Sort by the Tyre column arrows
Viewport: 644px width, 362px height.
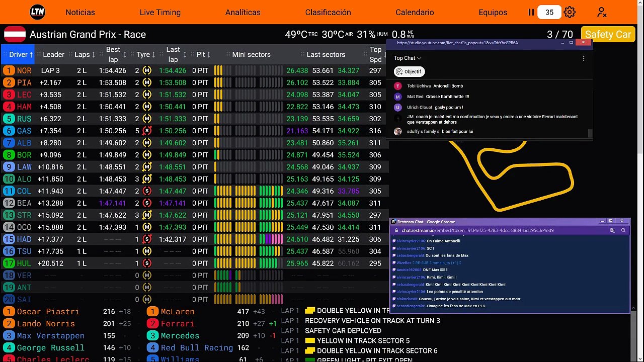[x=154, y=54]
